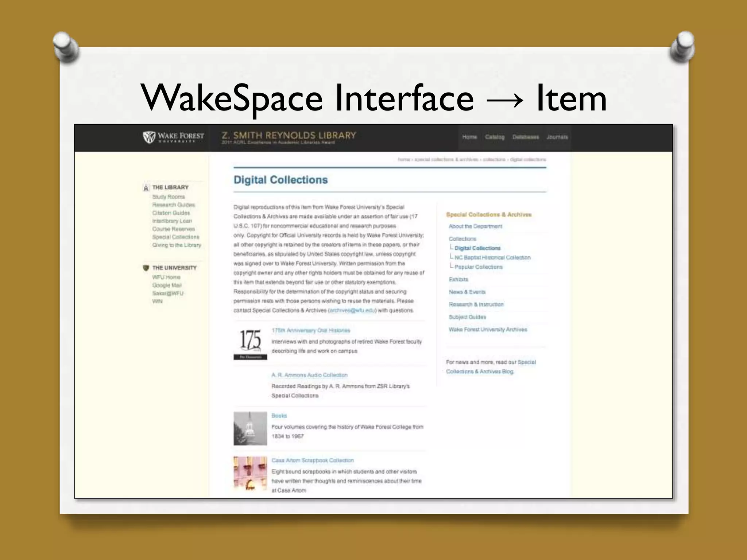Viewport: 747px width, 560px height.
Task: Click 'special collections & archives' breadcrumb
Action: click(446, 160)
